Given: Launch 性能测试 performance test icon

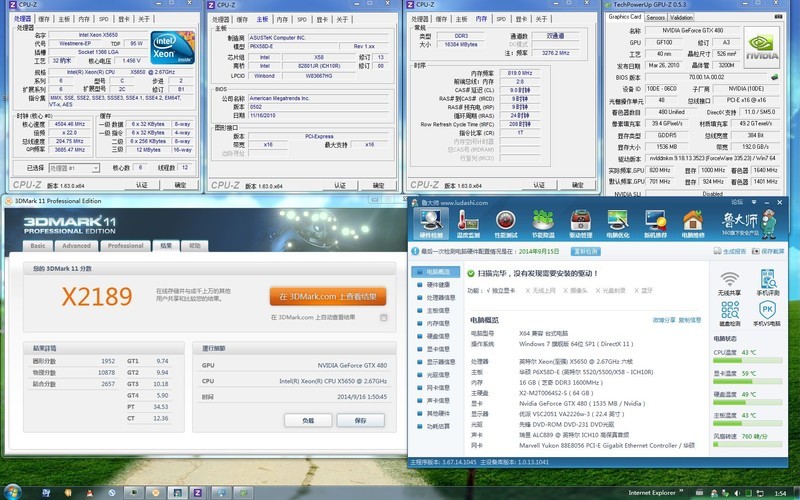Looking at the screenshot, I should [506, 223].
